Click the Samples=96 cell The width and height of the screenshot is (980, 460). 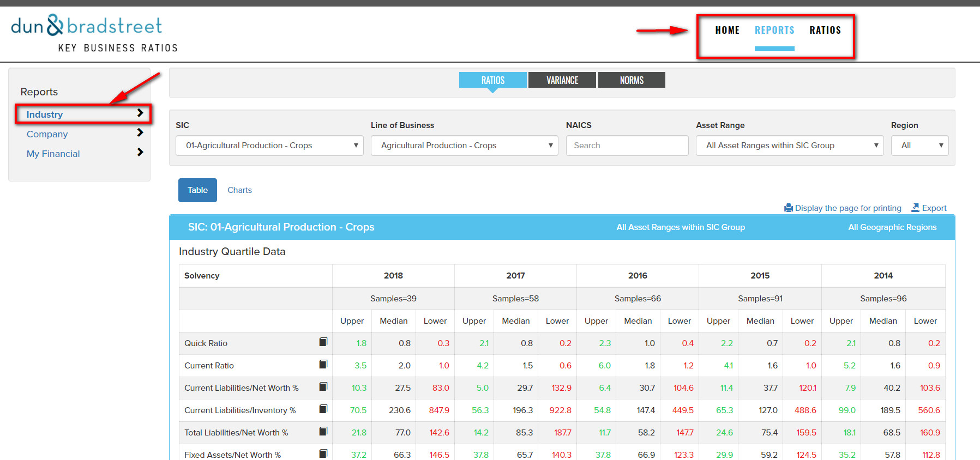coord(883,299)
